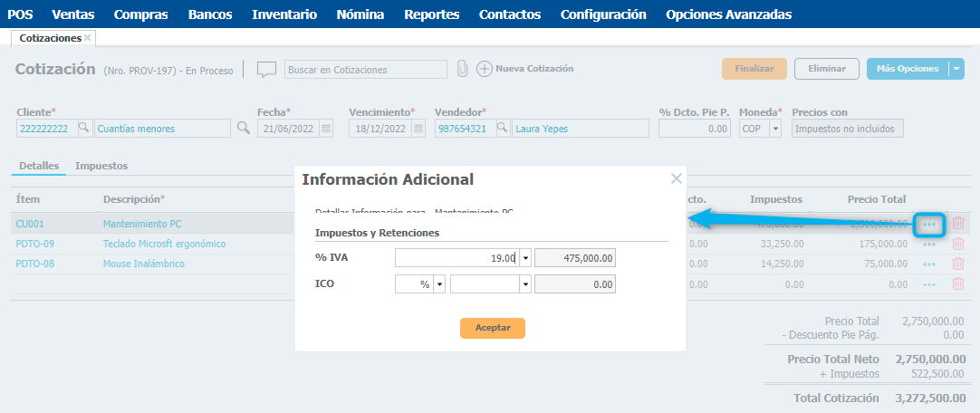The image size is (980, 413).
Task: Open the Vencimiento calendar picker icon
Action: pos(418,129)
